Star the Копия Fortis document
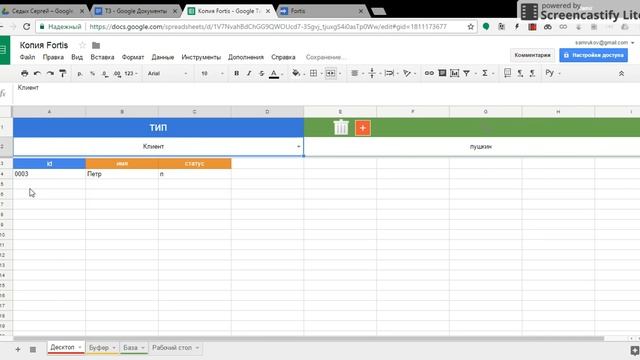 (82, 45)
